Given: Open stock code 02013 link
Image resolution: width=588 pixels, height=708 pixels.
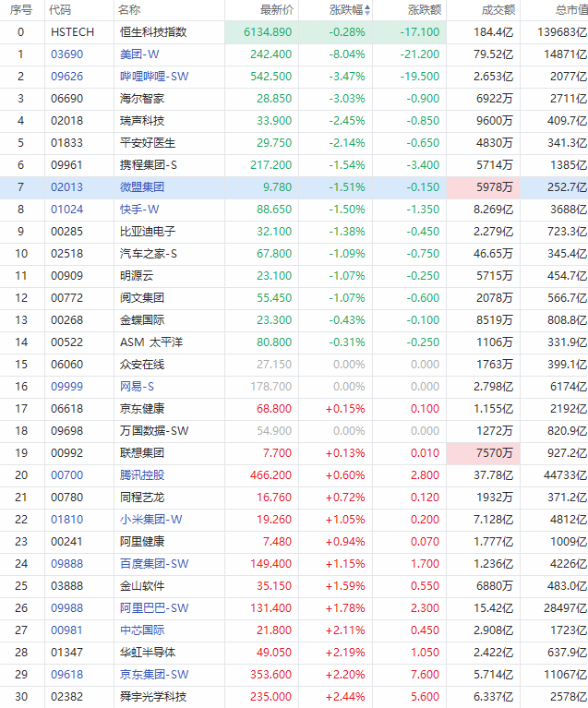Looking at the screenshot, I should (66, 187).
